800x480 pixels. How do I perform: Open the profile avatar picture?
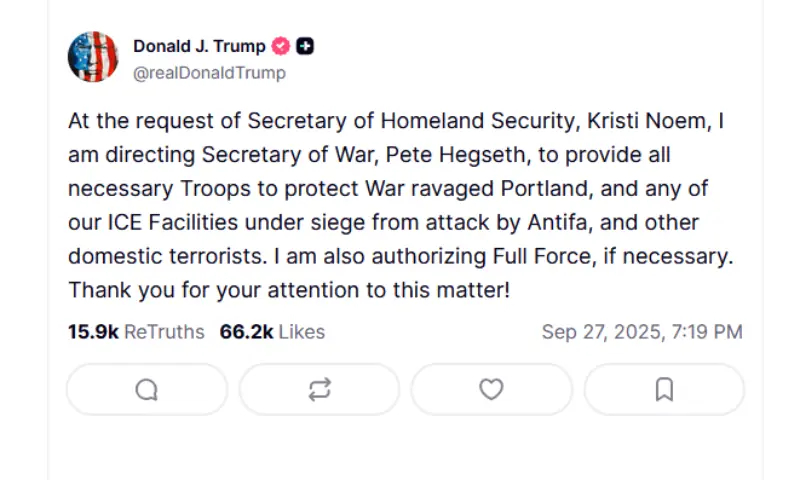[93, 57]
